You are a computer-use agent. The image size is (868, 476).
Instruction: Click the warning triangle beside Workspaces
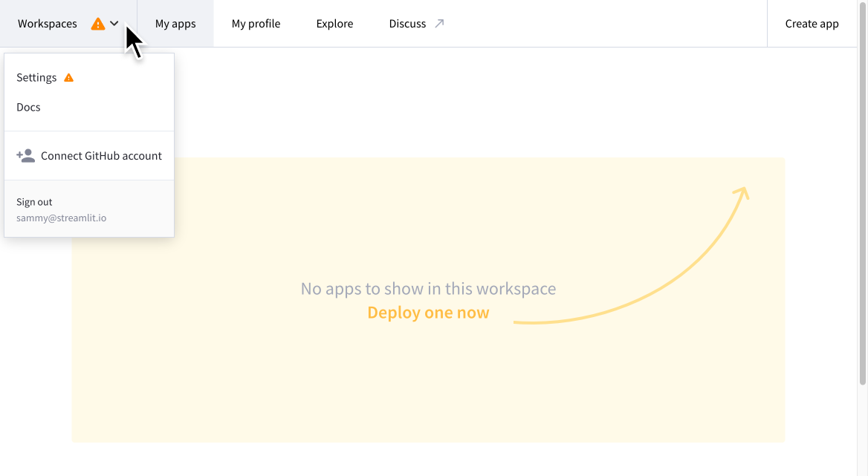pos(97,23)
